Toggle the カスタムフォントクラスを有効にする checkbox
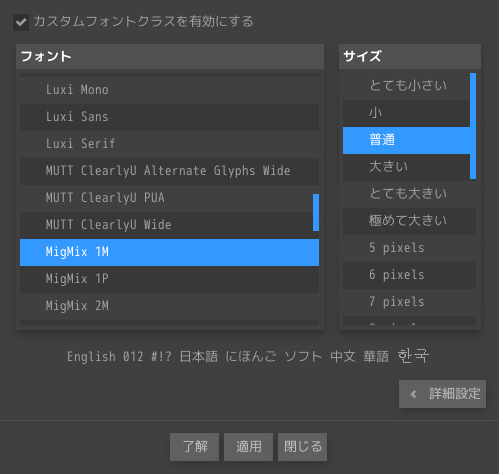The image size is (499, 474). point(21,22)
